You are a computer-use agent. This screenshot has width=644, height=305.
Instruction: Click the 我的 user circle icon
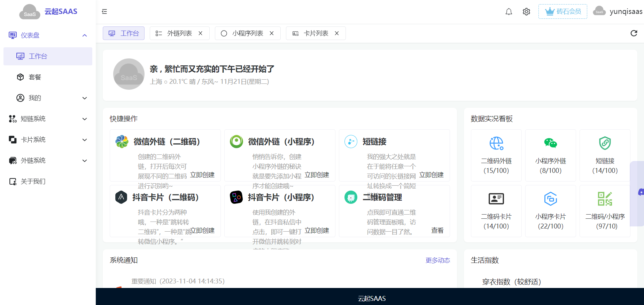(x=21, y=98)
